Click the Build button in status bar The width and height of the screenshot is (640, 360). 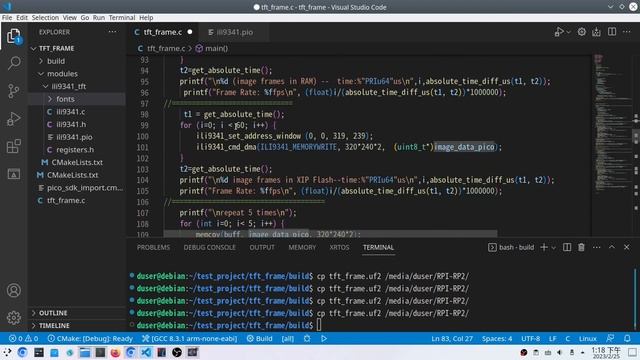[x=260, y=338]
